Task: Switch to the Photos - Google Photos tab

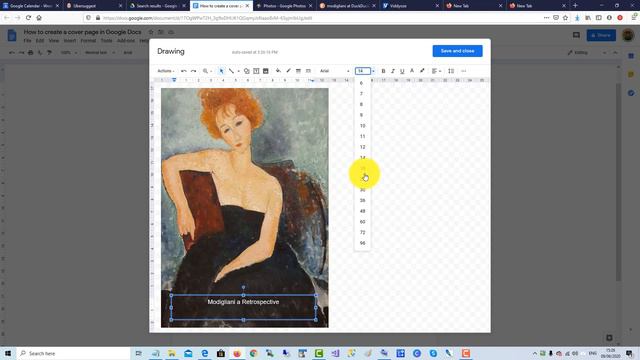Action: click(284, 6)
